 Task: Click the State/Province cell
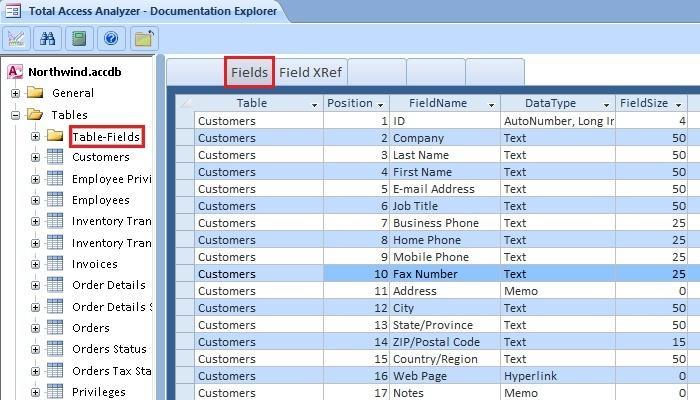445,325
